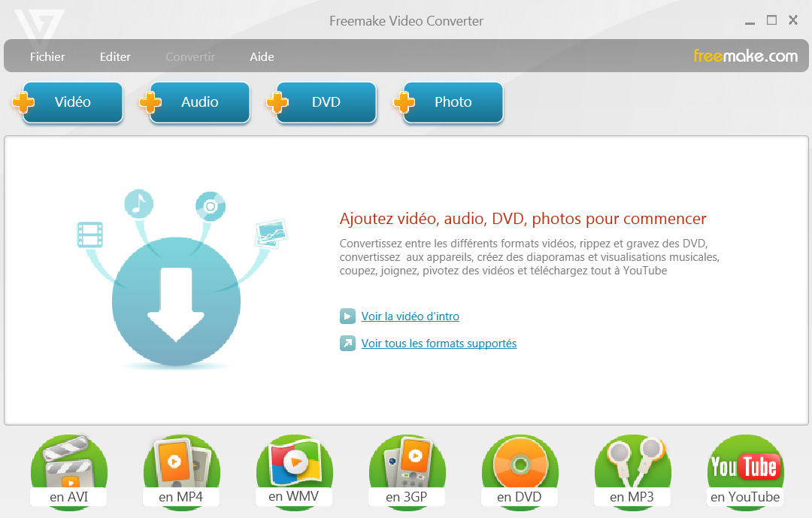Minimize the Freemake window

(x=750, y=22)
